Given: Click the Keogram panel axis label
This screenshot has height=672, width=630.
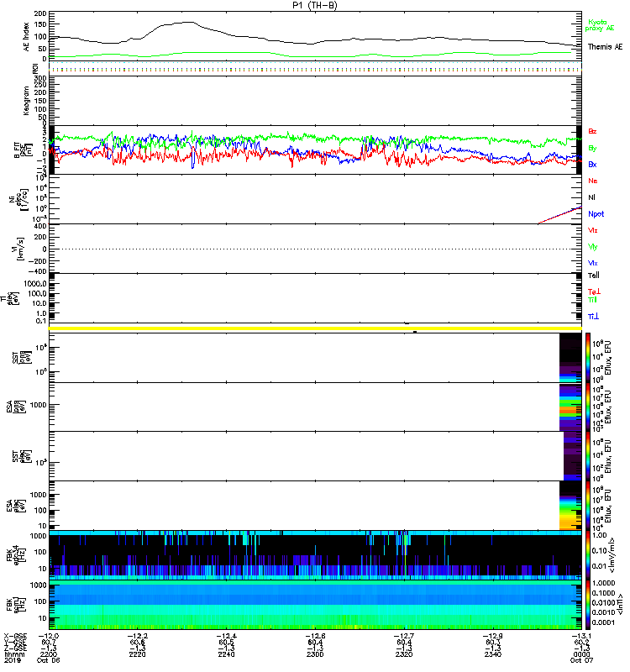Looking at the screenshot, I should [26, 101].
